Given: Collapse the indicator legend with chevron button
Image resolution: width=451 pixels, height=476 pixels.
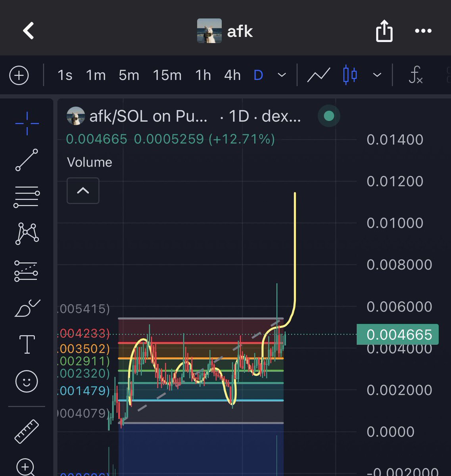Looking at the screenshot, I should click(83, 191).
